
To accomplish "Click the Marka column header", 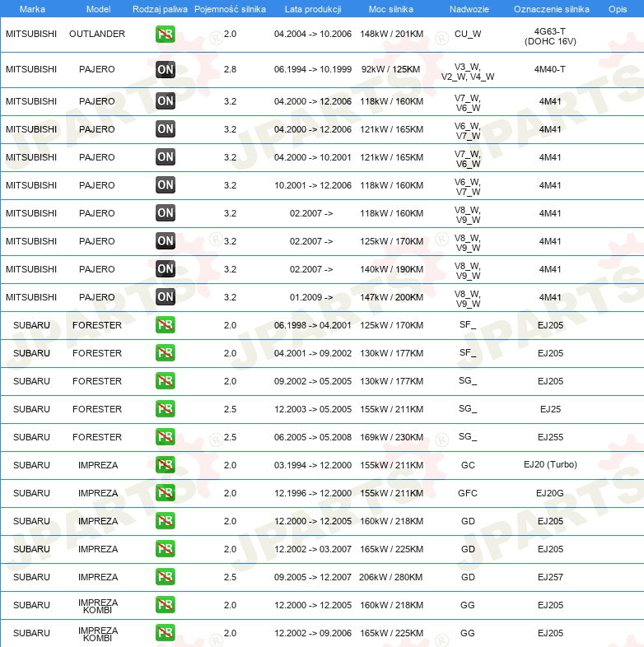I will coord(32,9).
